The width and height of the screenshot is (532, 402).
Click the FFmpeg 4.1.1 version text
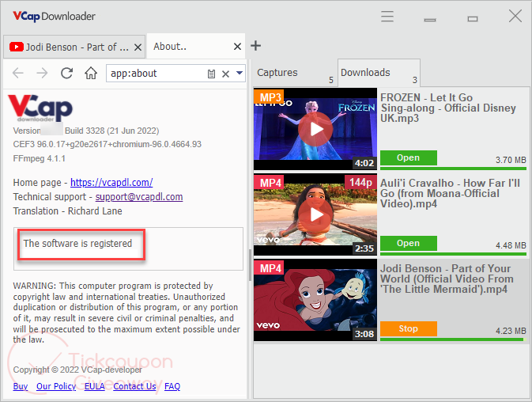[40, 158]
